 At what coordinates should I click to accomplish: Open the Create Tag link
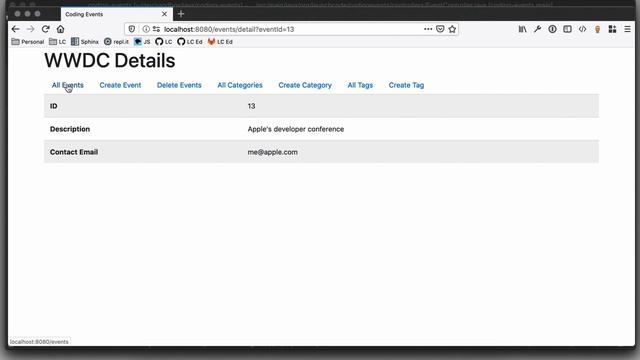(406, 85)
